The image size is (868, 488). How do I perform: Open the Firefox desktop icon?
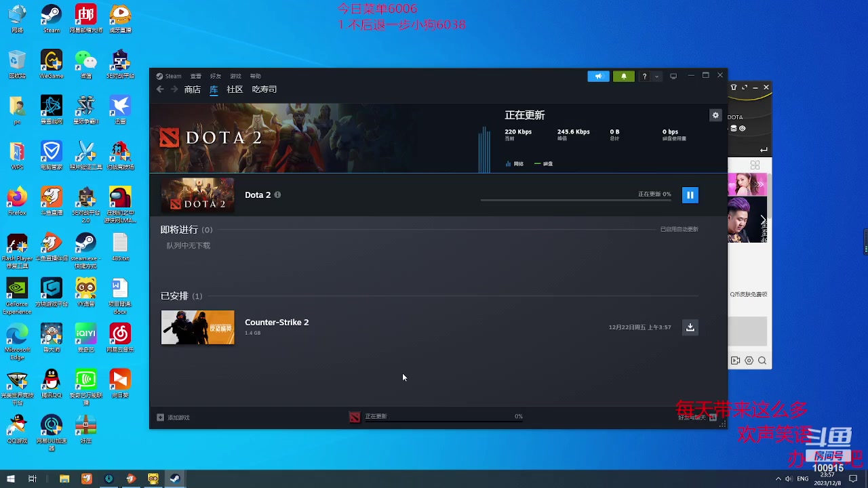[17, 201]
